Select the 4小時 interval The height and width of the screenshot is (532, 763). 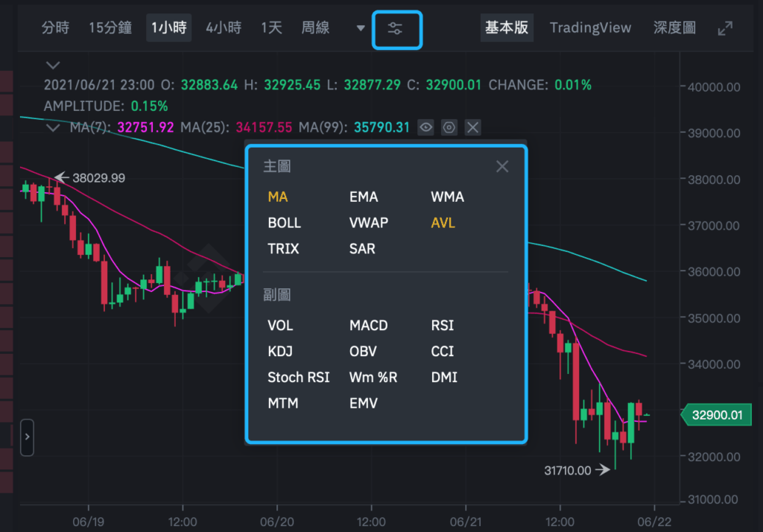224,28
